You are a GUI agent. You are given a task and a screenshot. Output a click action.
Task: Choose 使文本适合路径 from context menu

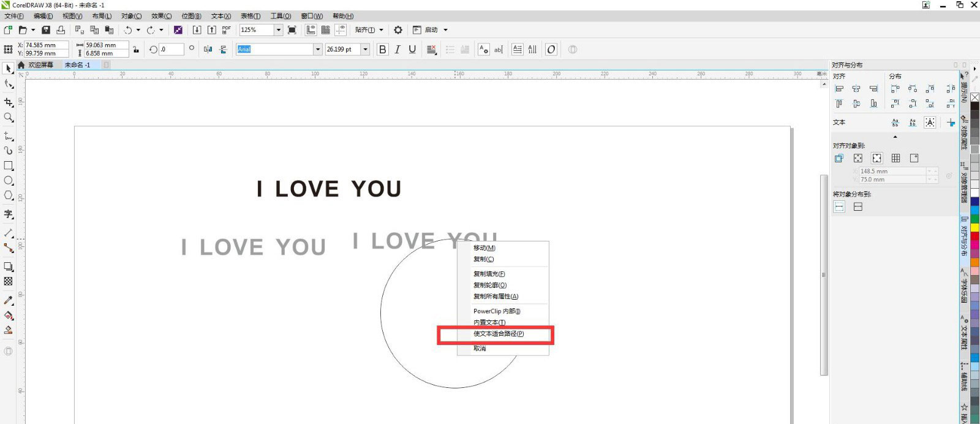tap(499, 334)
